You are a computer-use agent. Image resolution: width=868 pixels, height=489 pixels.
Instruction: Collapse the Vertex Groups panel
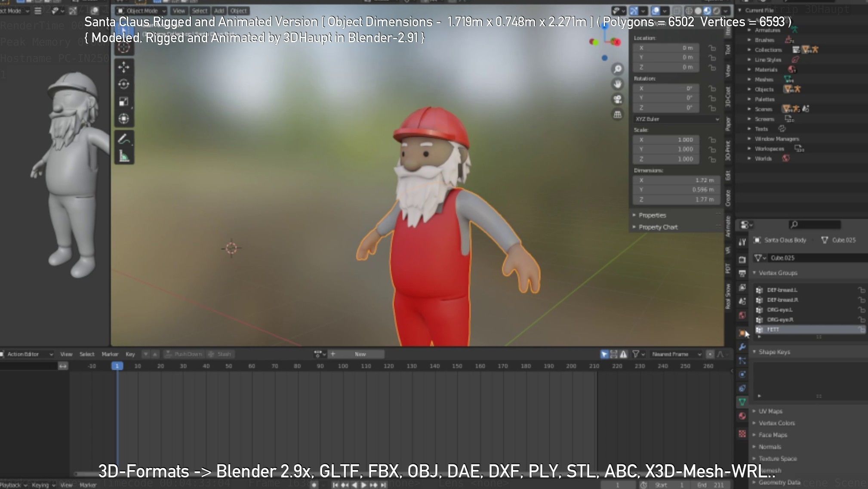[777, 273]
